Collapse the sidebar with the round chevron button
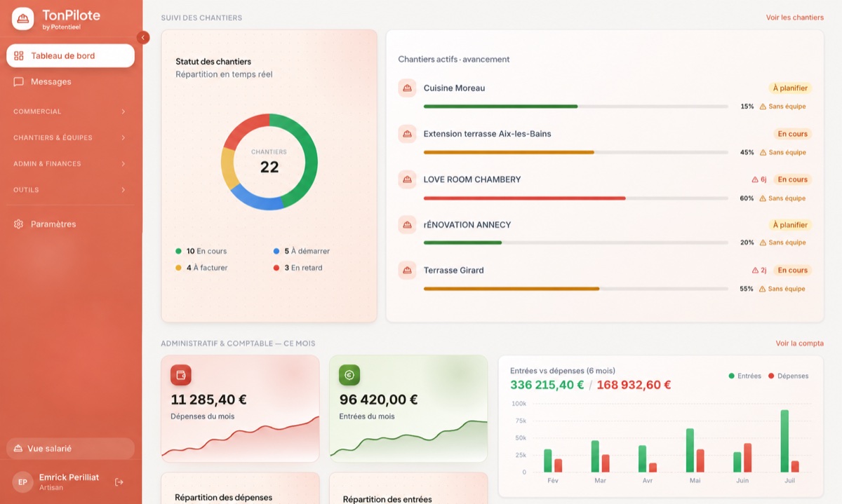842x504 pixels. pos(143,38)
